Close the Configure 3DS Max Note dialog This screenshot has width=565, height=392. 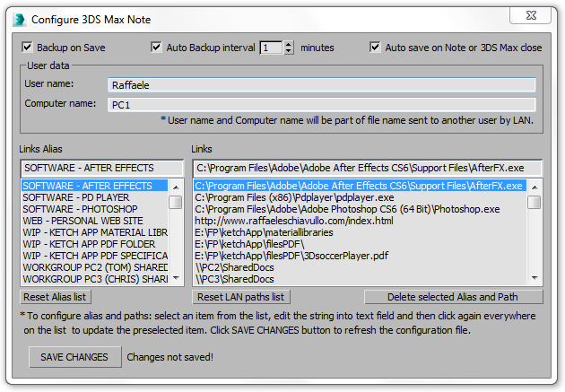(531, 15)
